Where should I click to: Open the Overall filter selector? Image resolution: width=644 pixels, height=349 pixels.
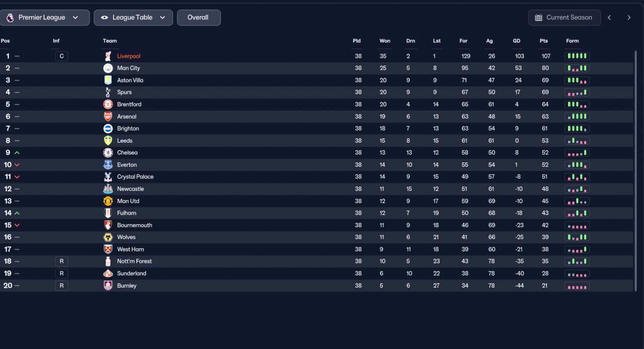tap(199, 18)
